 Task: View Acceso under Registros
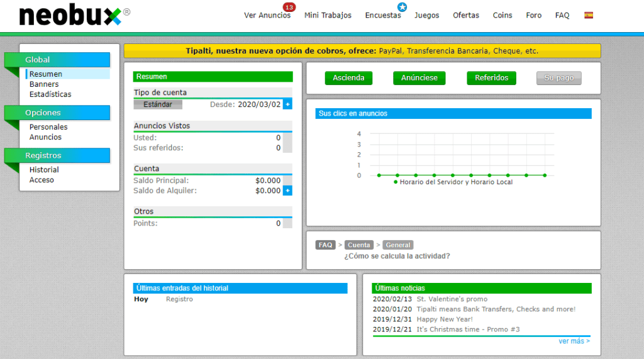click(42, 180)
